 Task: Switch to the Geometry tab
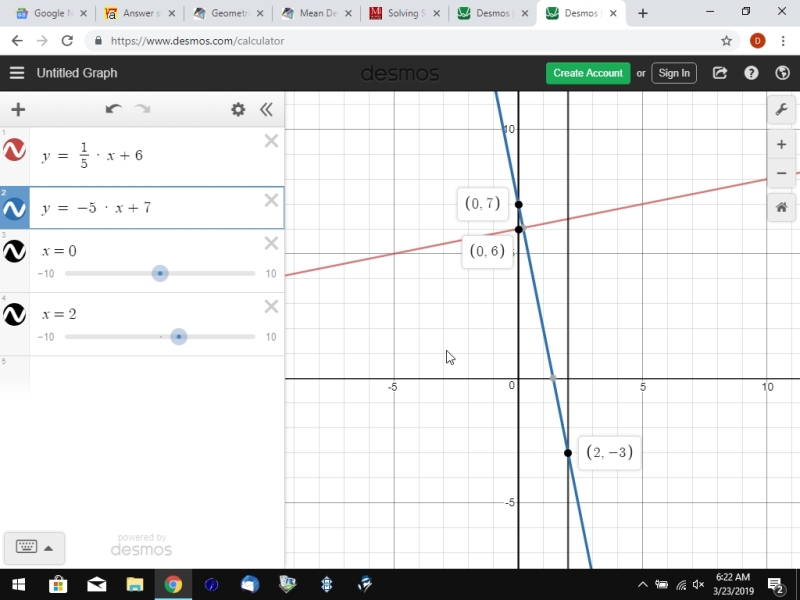[x=226, y=13]
